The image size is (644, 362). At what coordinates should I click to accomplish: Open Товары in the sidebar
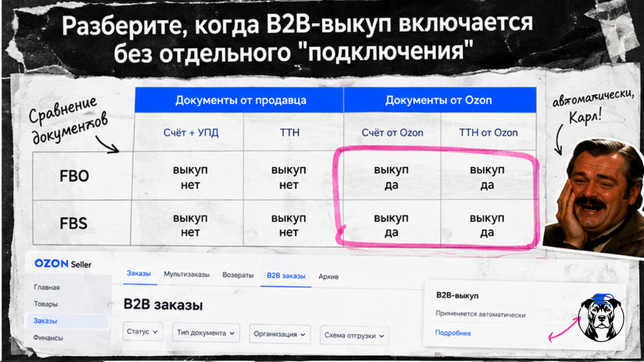tap(46, 304)
